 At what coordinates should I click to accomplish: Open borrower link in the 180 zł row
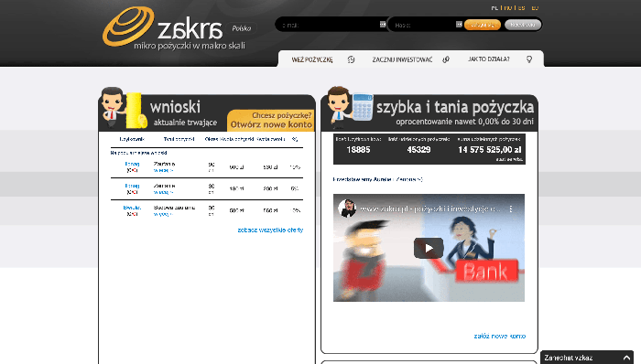(132, 186)
